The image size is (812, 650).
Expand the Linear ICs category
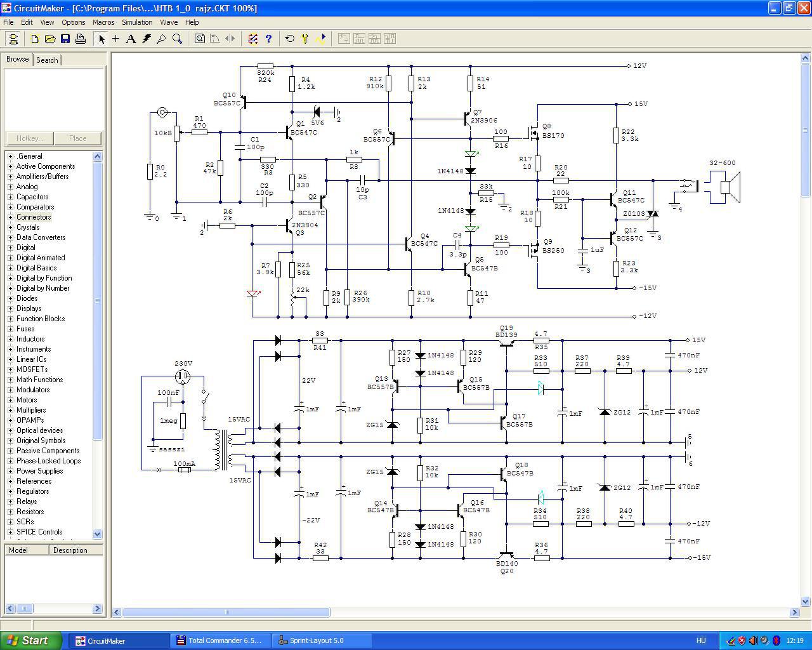coord(10,359)
